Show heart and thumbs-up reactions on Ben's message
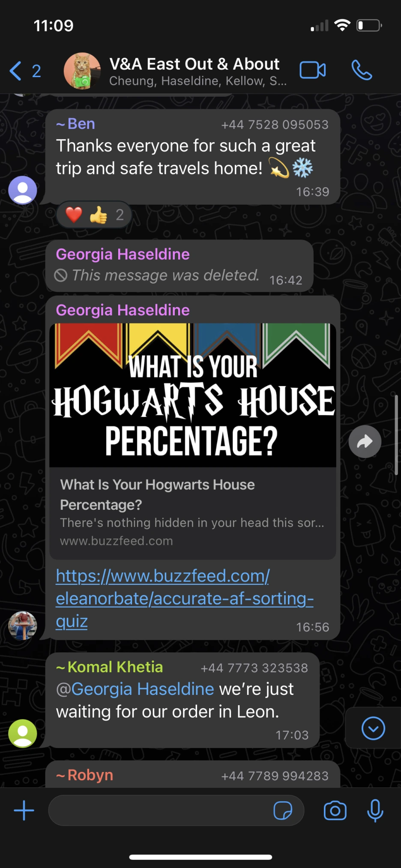This screenshot has width=401, height=868. click(94, 215)
